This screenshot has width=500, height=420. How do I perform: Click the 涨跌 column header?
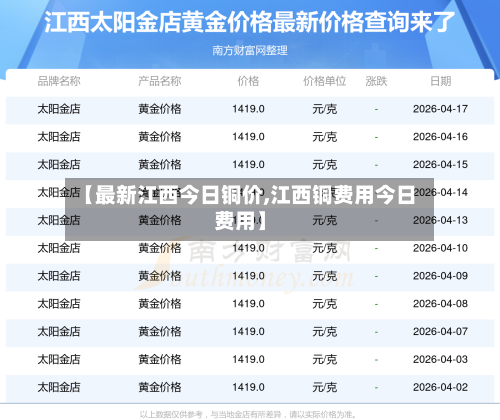376,81
